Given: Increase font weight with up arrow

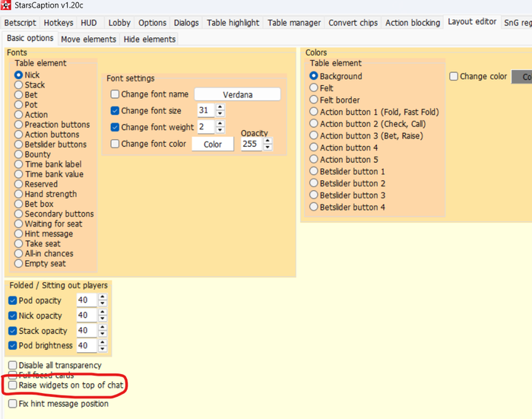Looking at the screenshot, I should click(220, 124).
